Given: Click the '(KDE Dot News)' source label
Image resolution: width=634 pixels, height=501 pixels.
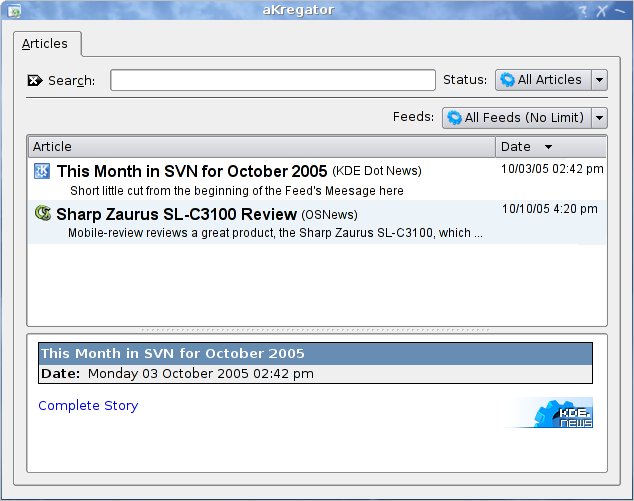Looking at the screenshot, I should coord(377,171).
